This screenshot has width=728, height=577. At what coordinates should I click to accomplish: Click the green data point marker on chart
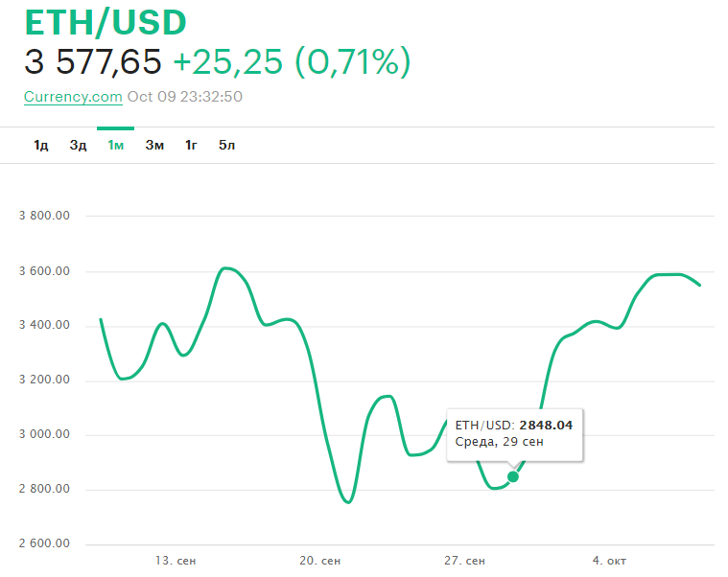[513, 476]
